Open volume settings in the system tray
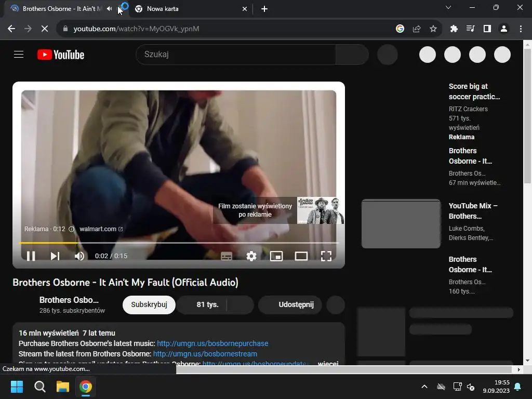The height and width of the screenshot is (399, 532). point(471,387)
